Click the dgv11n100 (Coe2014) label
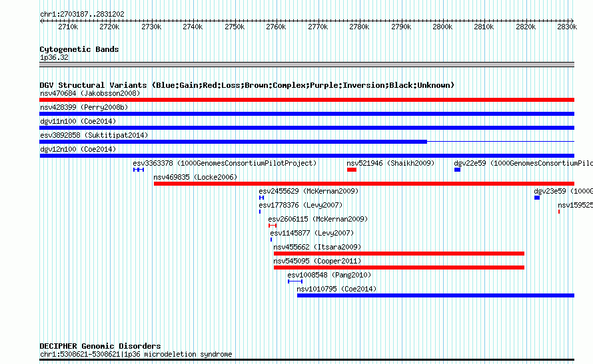 (x=78, y=121)
